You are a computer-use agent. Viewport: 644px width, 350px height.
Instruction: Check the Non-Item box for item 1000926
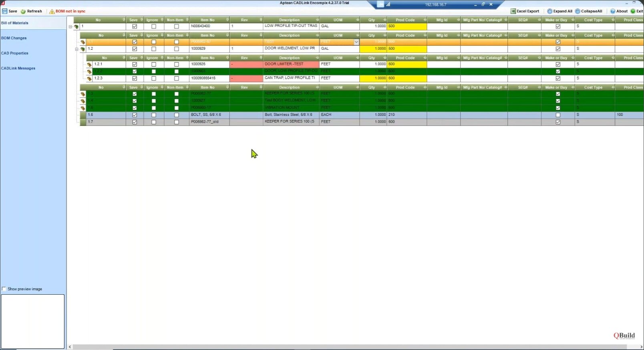click(x=177, y=65)
